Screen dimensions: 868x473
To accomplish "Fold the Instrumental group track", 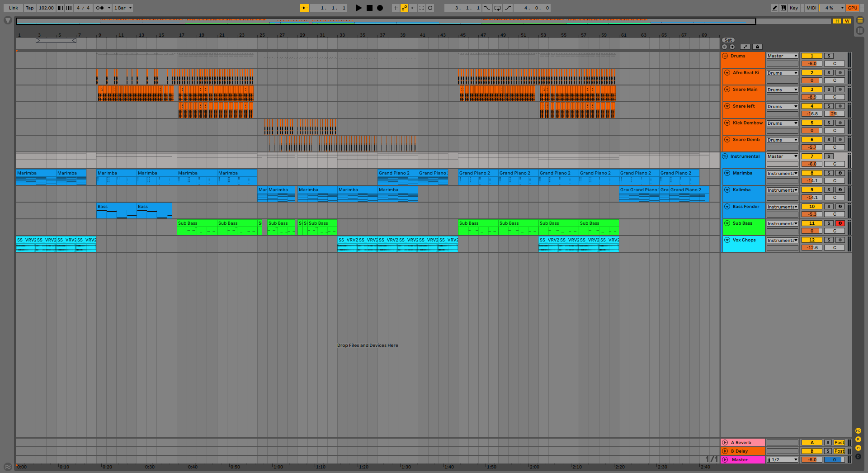I will pos(725,156).
